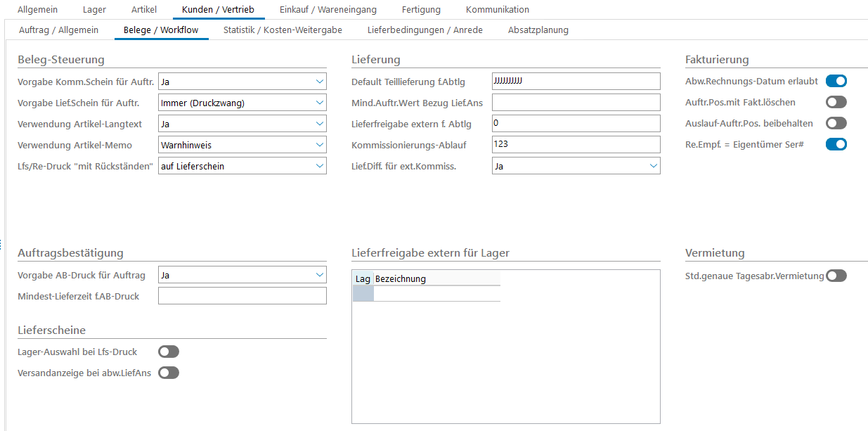Screen dimensions: 868x431
Task: Go to the Absatzplanung subtab
Action: (538, 30)
